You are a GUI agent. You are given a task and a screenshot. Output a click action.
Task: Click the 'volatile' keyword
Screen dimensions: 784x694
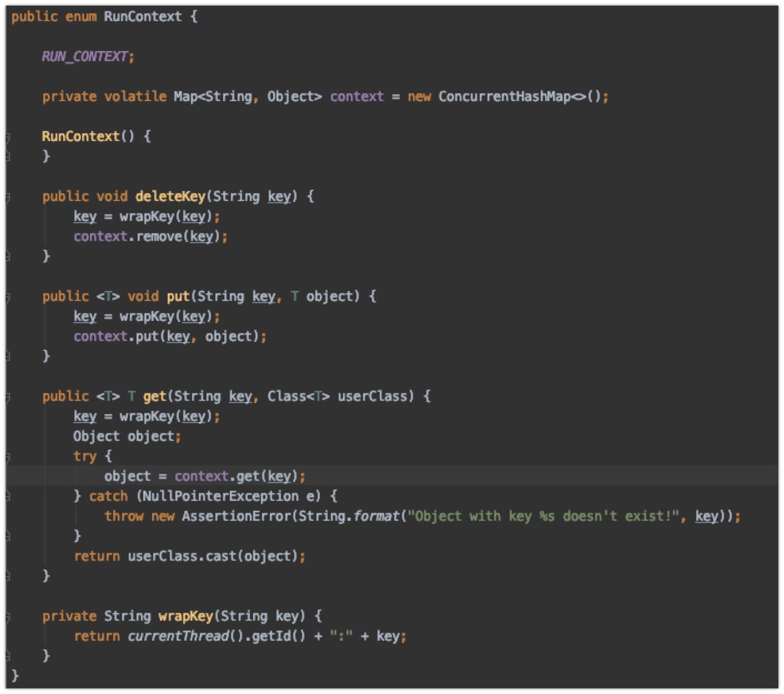135,96
